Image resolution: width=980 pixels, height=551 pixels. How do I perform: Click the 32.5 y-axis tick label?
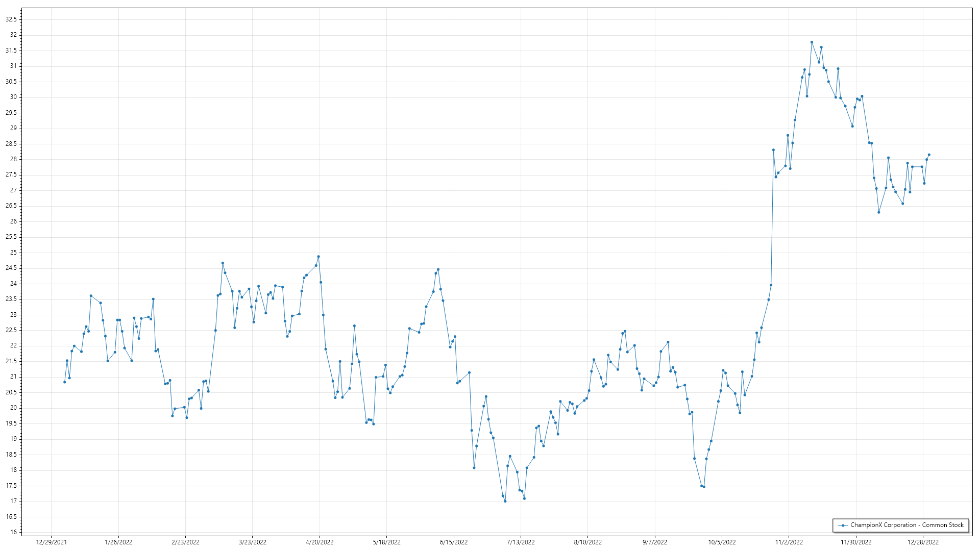point(11,19)
